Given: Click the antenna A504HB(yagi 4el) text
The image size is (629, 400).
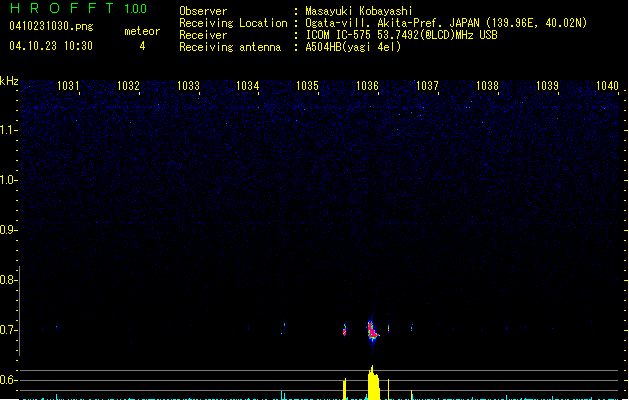Looking at the screenshot, I should tap(353, 47).
